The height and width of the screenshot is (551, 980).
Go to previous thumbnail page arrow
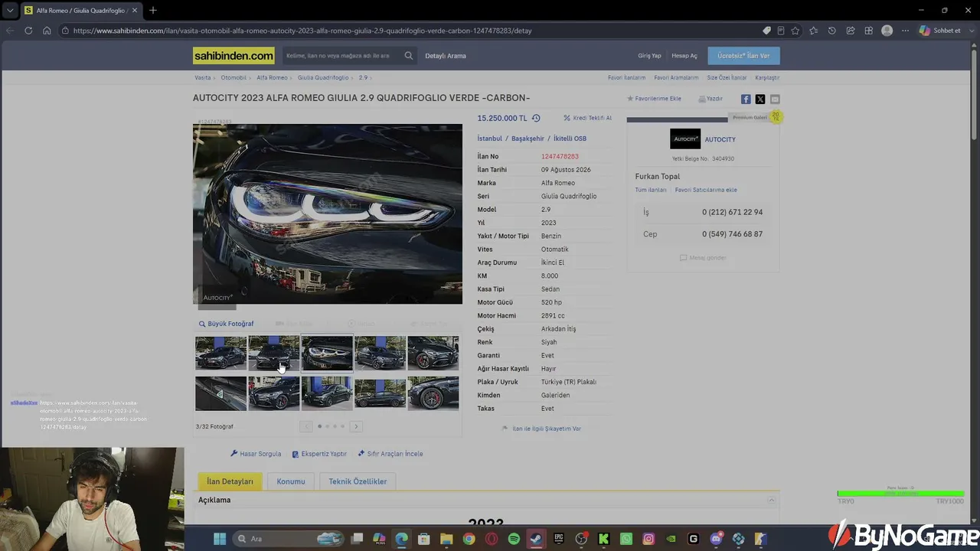306,426
